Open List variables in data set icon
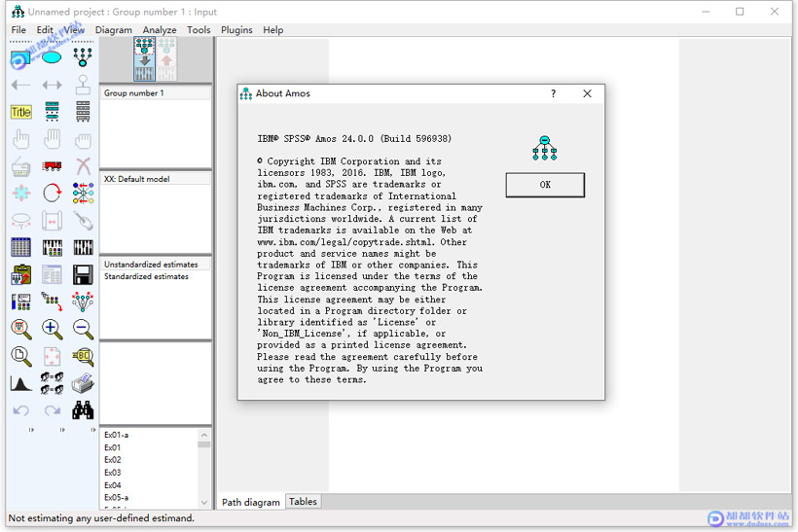Screen dimensions: 798x532 83,112
